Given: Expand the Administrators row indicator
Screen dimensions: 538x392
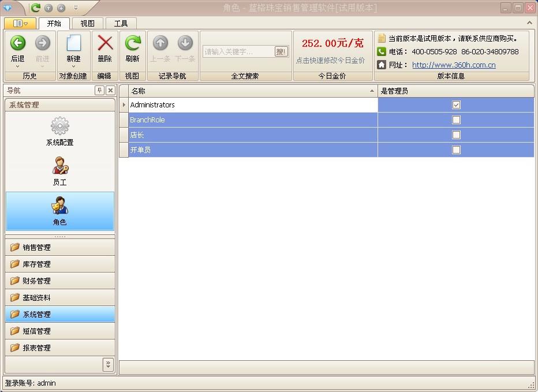Looking at the screenshot, I should click(124, 104).
